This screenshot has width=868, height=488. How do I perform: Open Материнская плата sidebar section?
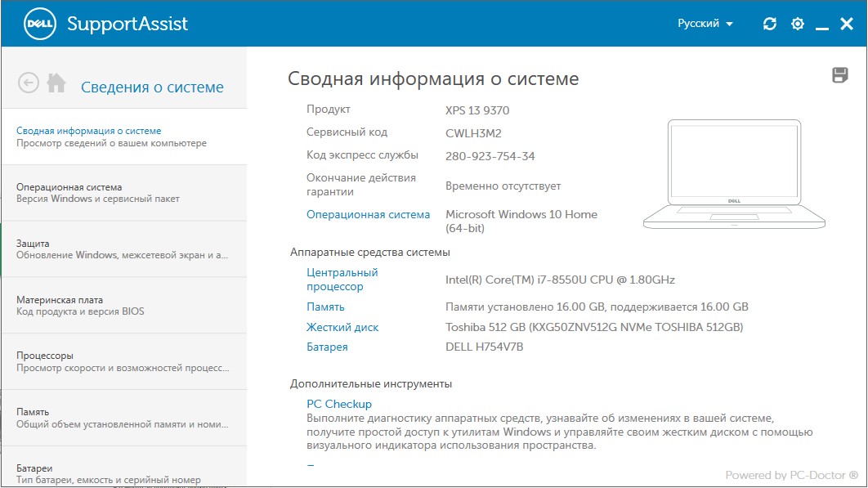coord(124,305)
